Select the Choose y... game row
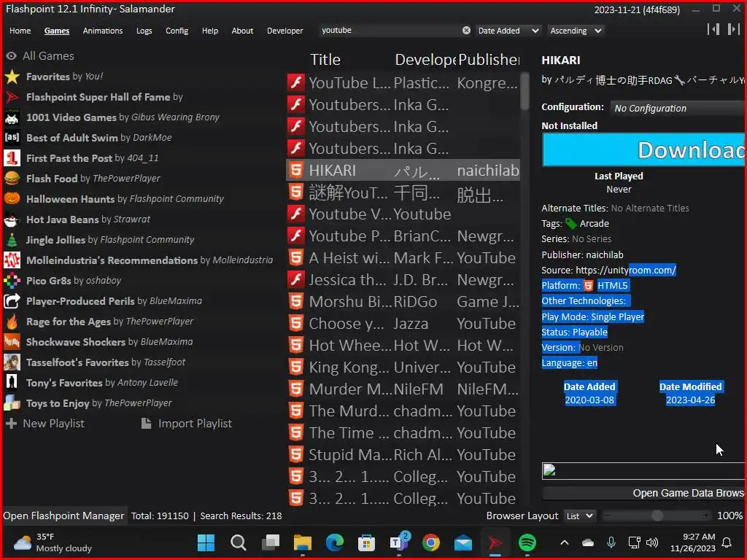This screenshot has height=560, width=747. click(x=403, y=324)
